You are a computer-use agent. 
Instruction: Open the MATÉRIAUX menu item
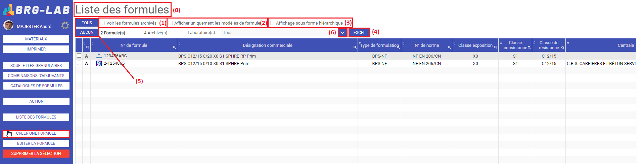click(x=36, y=39)
